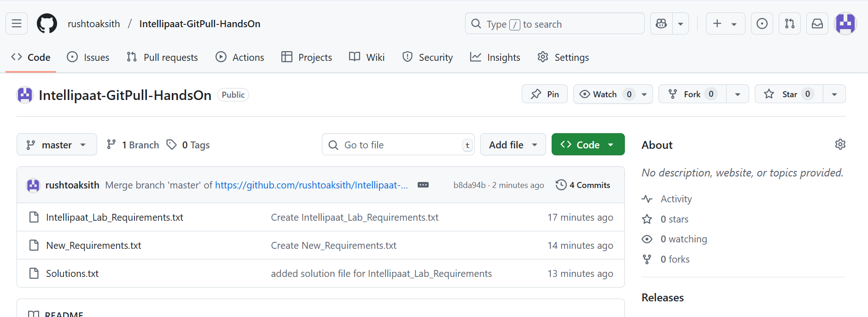868x317 pixels.
Task: Open global Pull requests icon in header
Action: (790, 23)
